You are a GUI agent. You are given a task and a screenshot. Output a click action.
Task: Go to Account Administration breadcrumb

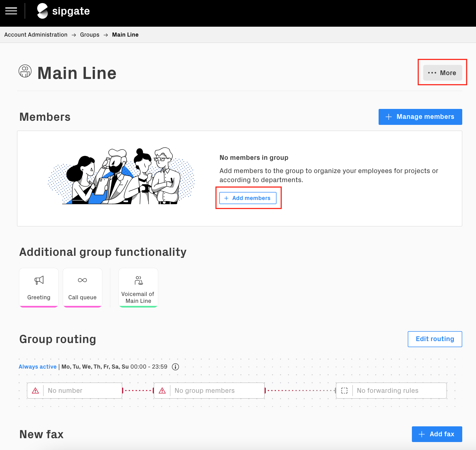coord(36,35)
